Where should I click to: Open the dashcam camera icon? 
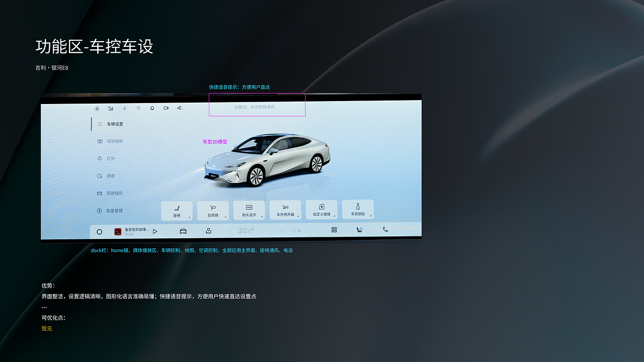click(166, 108)
